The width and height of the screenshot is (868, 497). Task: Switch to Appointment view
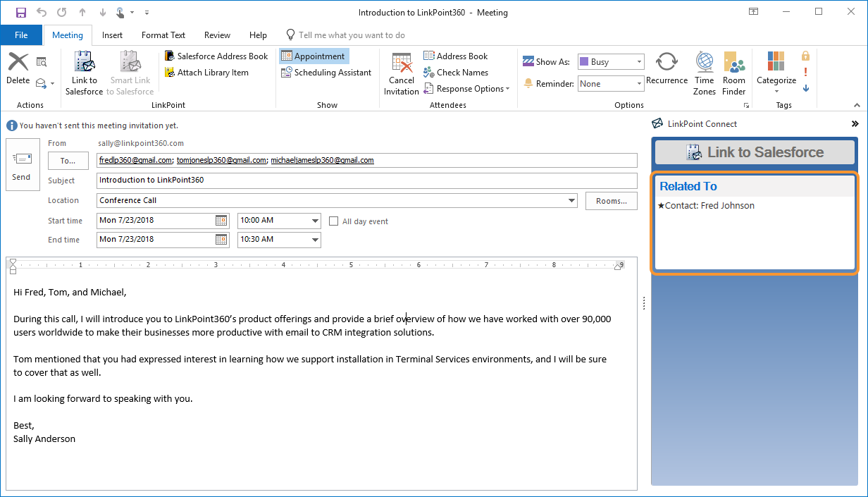pos(314,56)
